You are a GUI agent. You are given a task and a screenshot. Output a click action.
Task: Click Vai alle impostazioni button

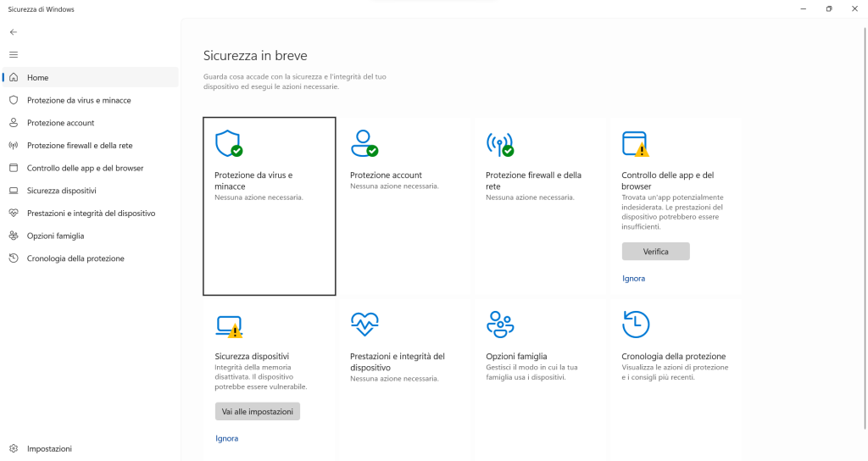258,411
